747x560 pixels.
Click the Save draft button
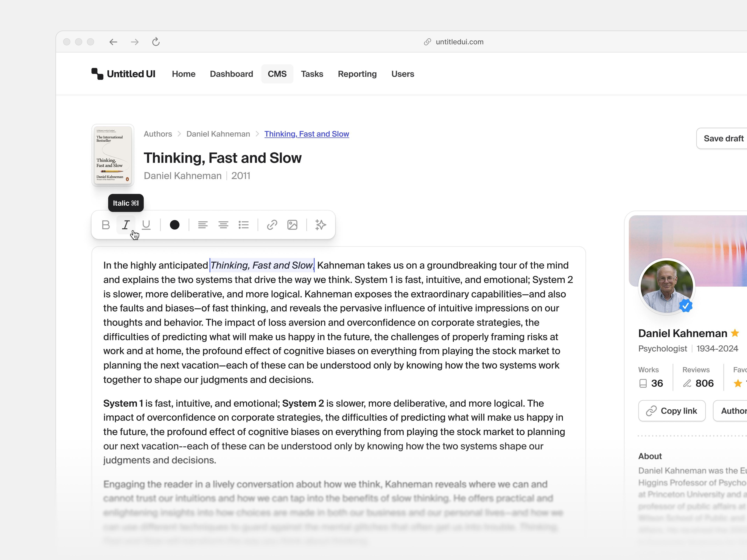tap(723, 138)
